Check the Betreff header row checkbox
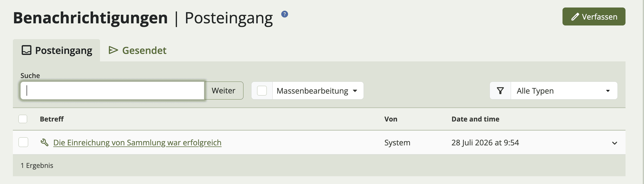The height and width of the screenshot is (184, 644). click(x=23, y=119)
